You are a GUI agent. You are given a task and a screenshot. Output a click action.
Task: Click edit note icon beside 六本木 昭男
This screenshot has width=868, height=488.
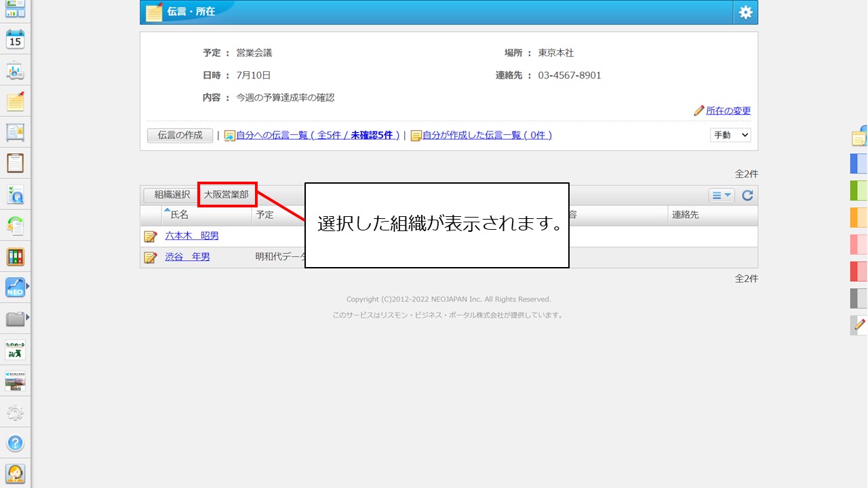pyautogui.click(x=151, y=237)
